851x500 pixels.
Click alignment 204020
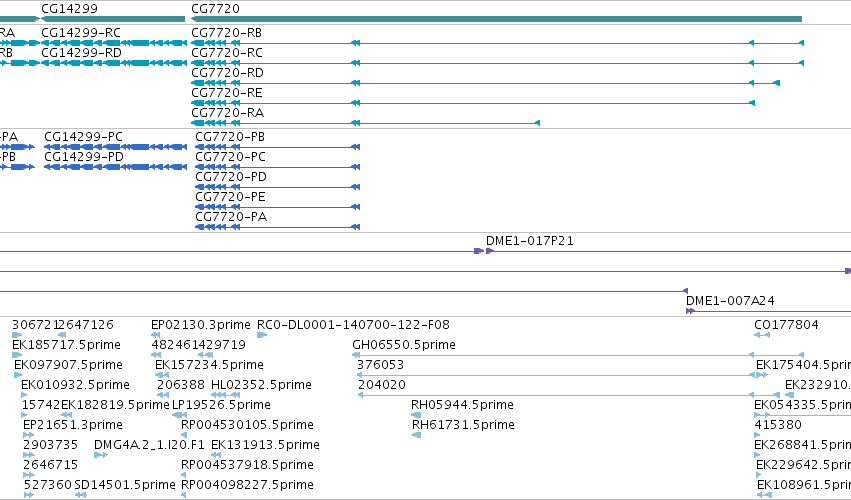tap(382, 385)
